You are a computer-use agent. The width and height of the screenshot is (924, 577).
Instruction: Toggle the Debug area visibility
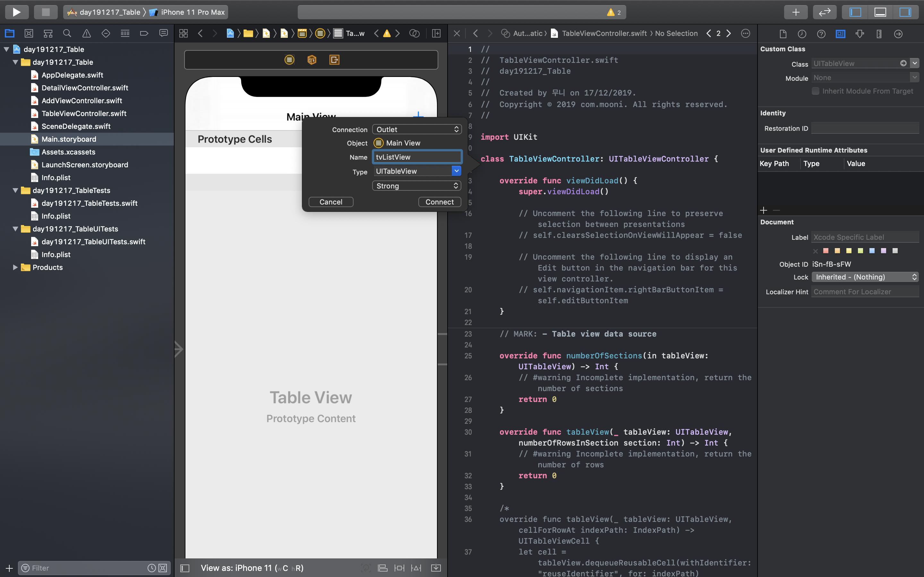(880, 12)
